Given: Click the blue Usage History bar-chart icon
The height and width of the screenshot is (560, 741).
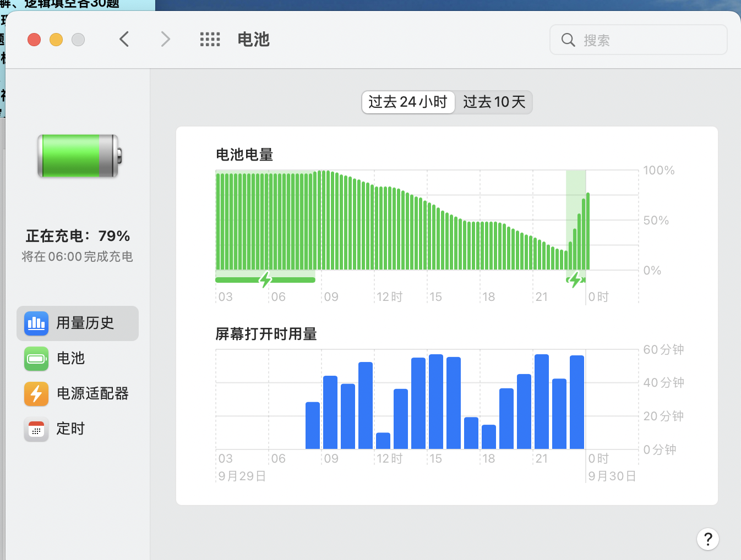Looking at the screenshot, I should point(36,323).
